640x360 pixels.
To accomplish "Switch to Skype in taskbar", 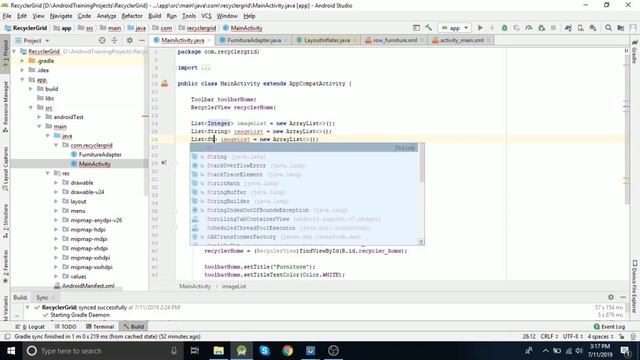I will (x=264, y=351).
